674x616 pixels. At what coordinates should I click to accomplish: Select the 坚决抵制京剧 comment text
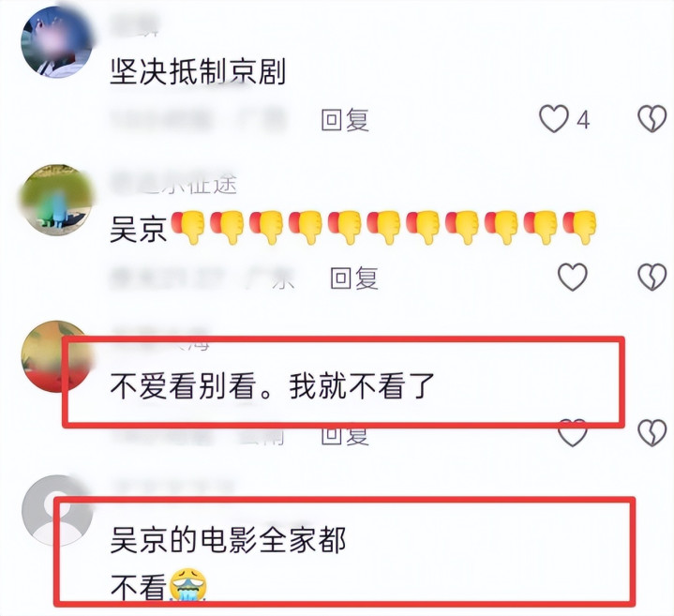point(198,71)
